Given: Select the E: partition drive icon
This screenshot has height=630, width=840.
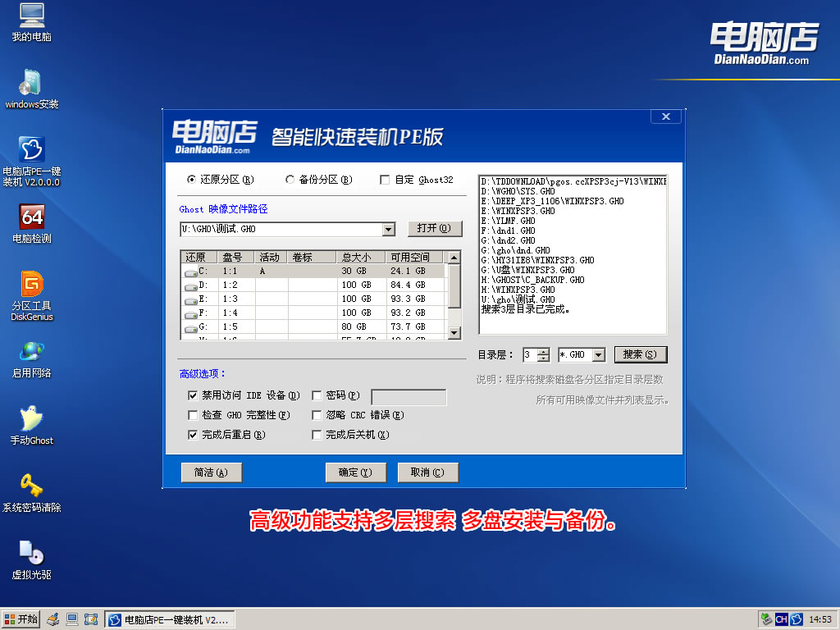Looking at the screenshot, I should [190, 300].
